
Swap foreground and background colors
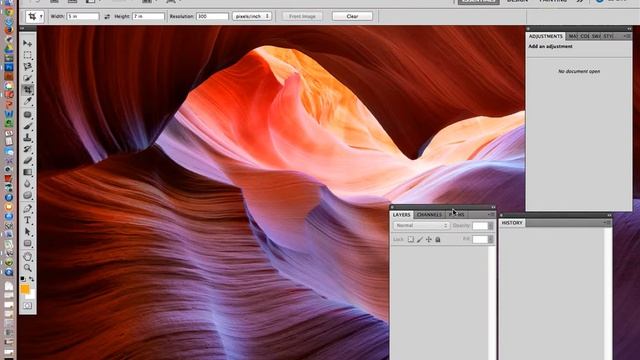click(32, 279)
